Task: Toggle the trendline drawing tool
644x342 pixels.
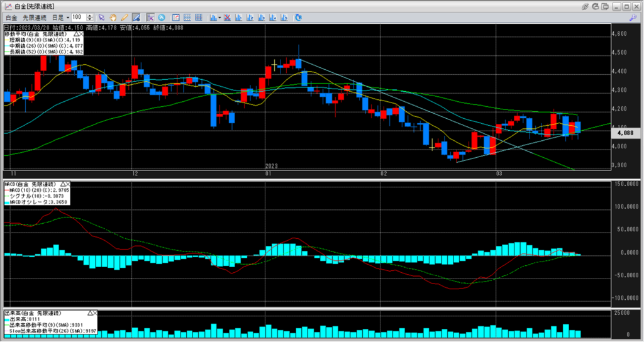Action: coord(136,17)
